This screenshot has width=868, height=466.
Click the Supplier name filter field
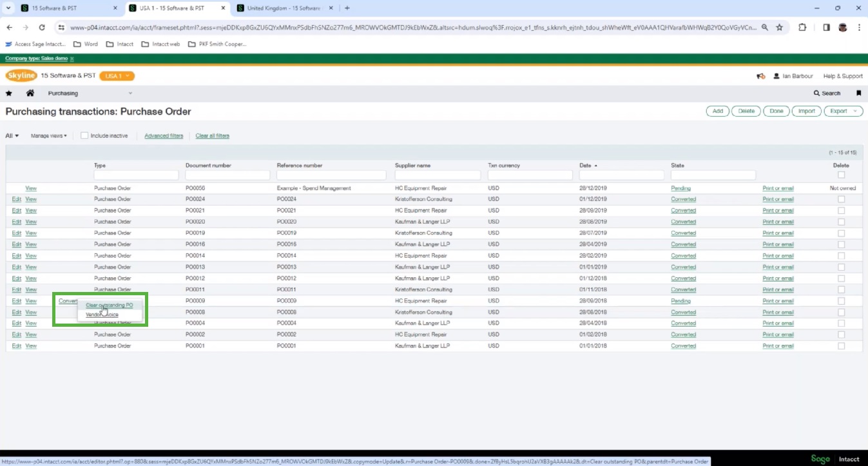[x=438, y=175]
